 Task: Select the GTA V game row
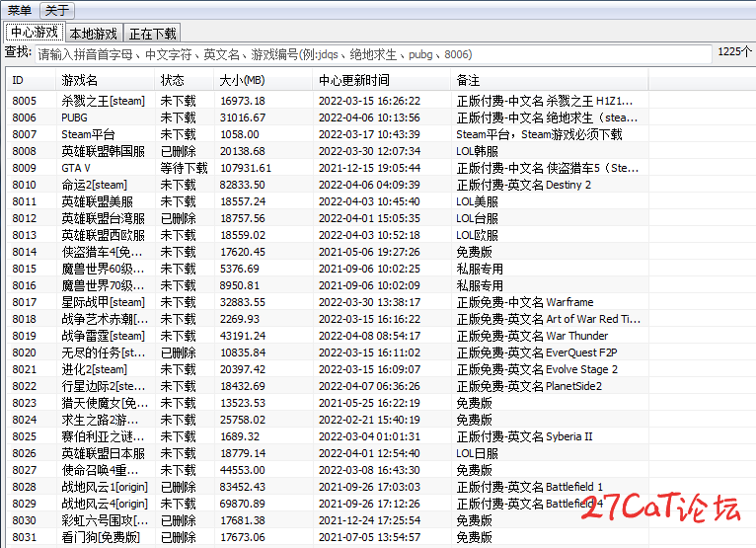coord(328,168)
